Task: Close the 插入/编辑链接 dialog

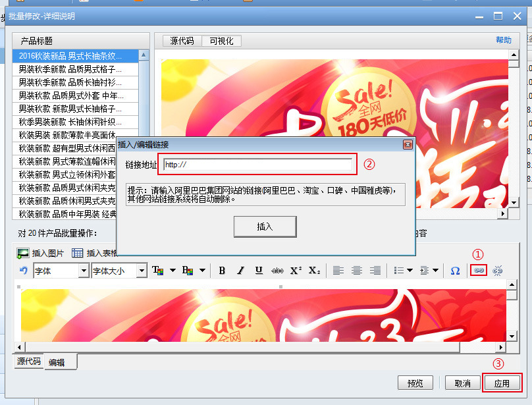Action: click(x=408, y=145)
